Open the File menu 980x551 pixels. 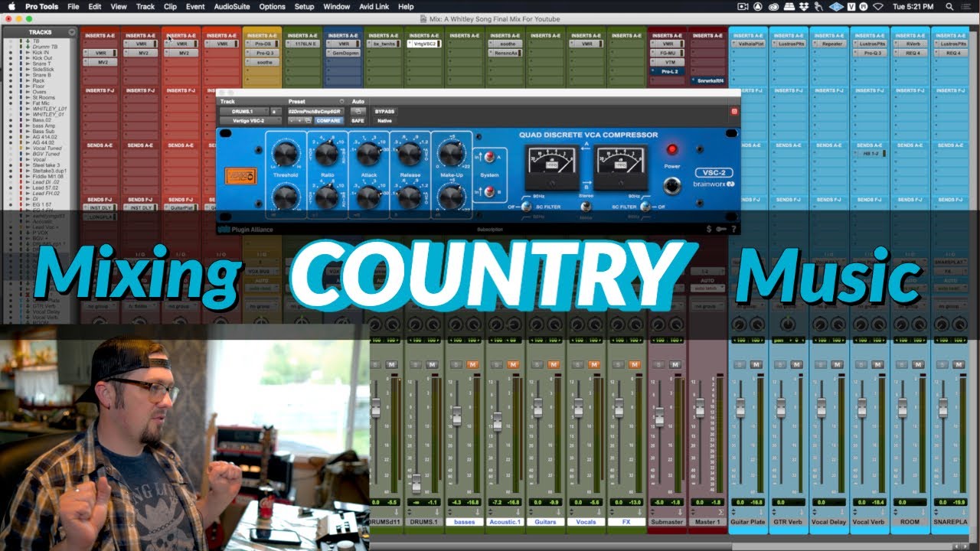[73, 6]
